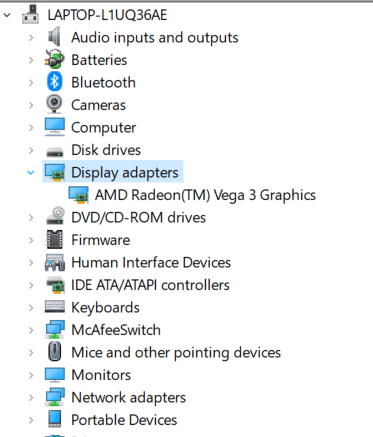Click the Audio inputs and outputs speaker icon
373x437 pixels.
coord(54,37)
